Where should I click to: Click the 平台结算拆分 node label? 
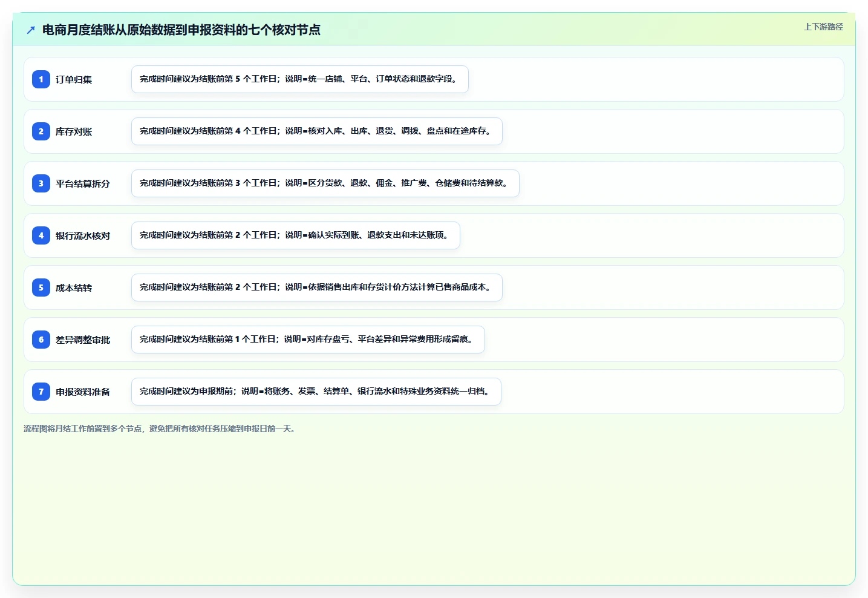(x=83, y=183)
